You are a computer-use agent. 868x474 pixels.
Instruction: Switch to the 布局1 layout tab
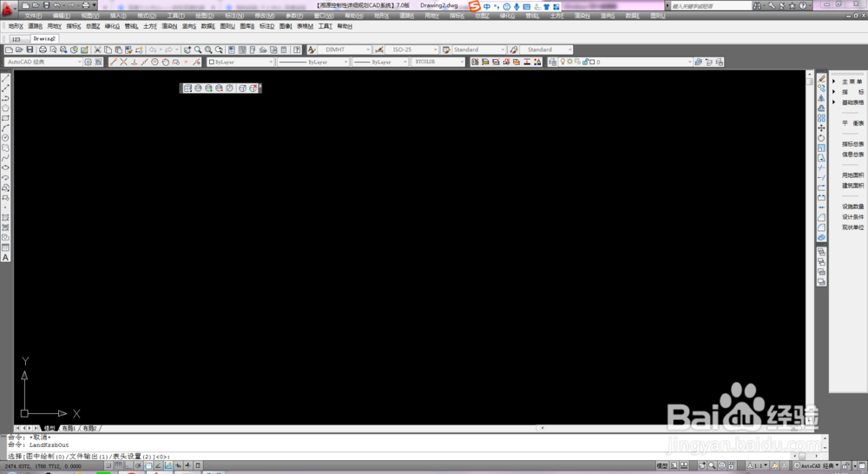tap(68, 429)
